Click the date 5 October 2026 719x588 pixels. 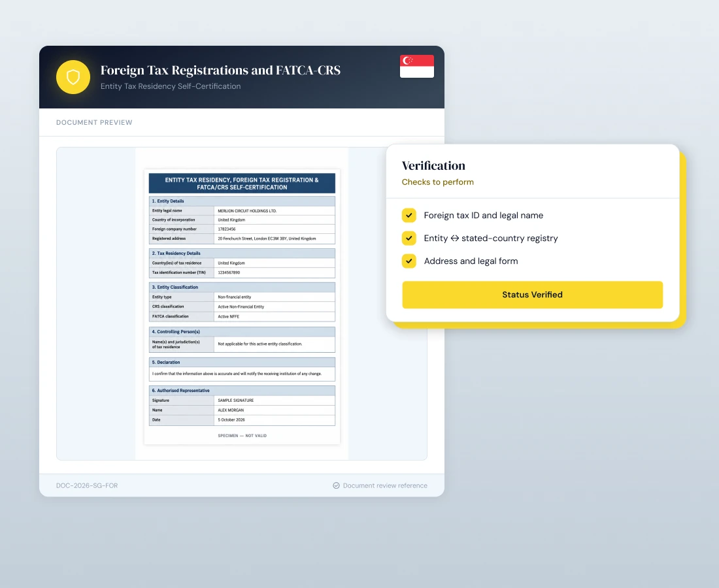tap(231, 420)
